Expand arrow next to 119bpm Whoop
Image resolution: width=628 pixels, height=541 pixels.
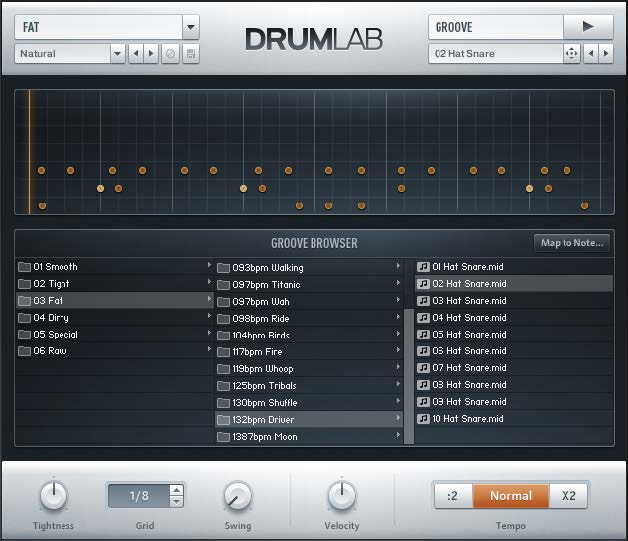tap(398, 367)
